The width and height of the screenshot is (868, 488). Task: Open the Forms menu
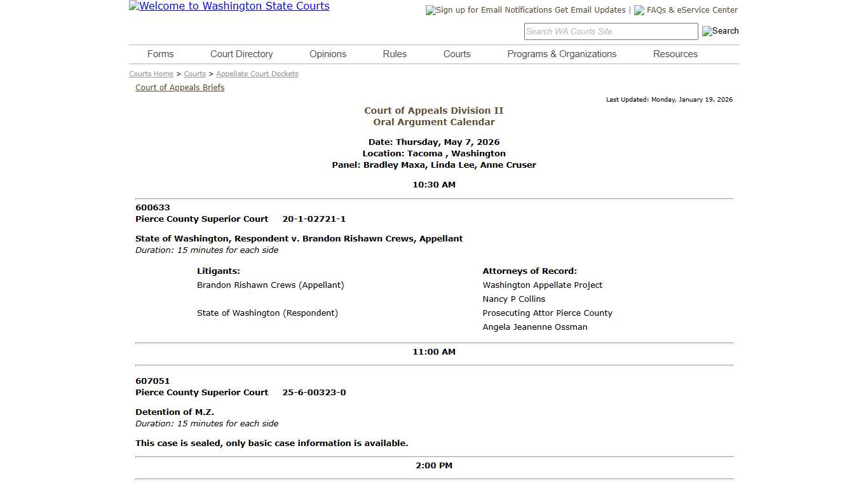(x=160, y=54)
